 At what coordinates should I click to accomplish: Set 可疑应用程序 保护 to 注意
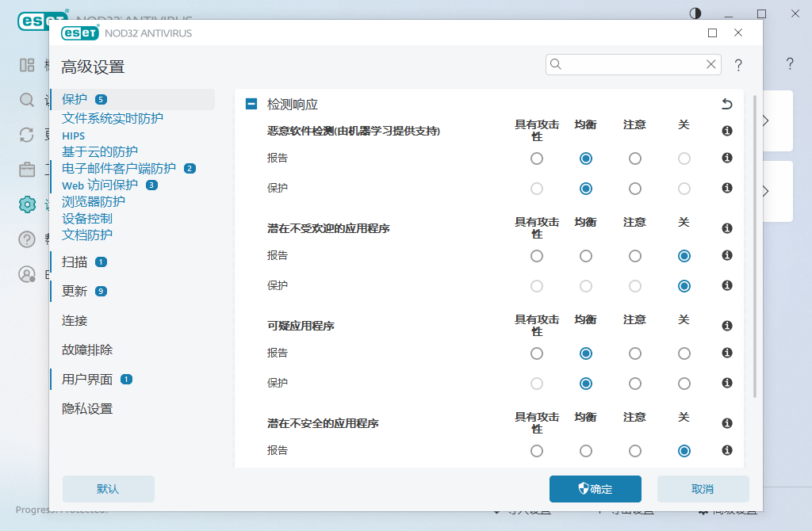635,384
